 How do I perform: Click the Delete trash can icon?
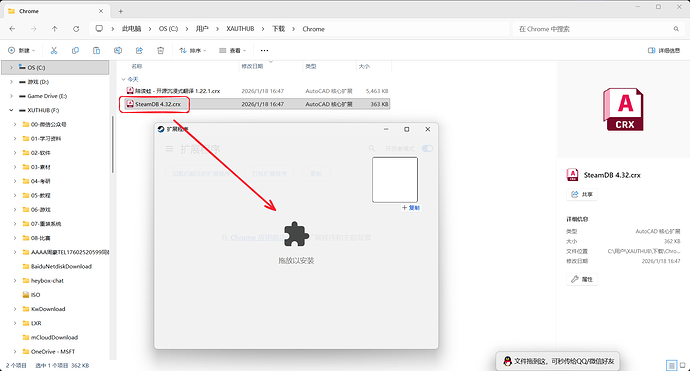[x=161, y=51]
